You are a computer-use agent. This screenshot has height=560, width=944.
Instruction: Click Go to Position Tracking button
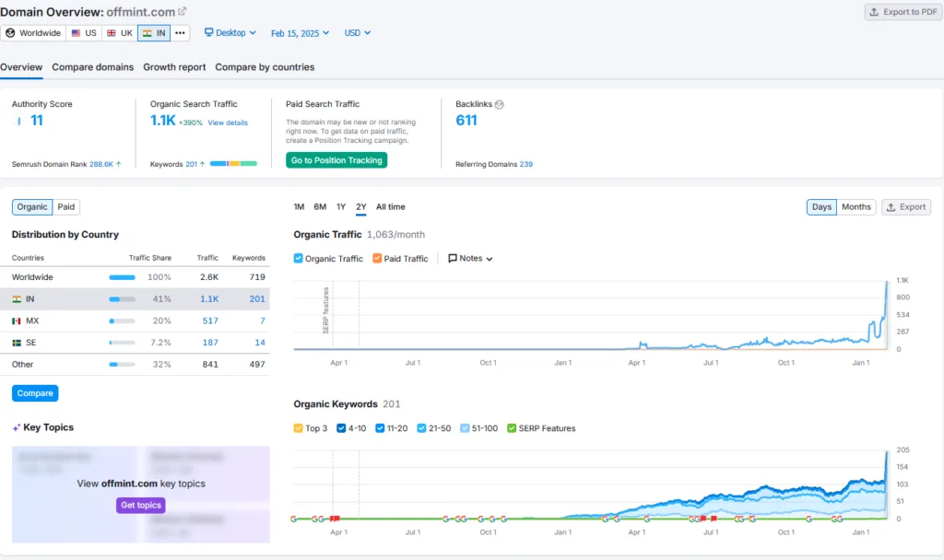336,160
